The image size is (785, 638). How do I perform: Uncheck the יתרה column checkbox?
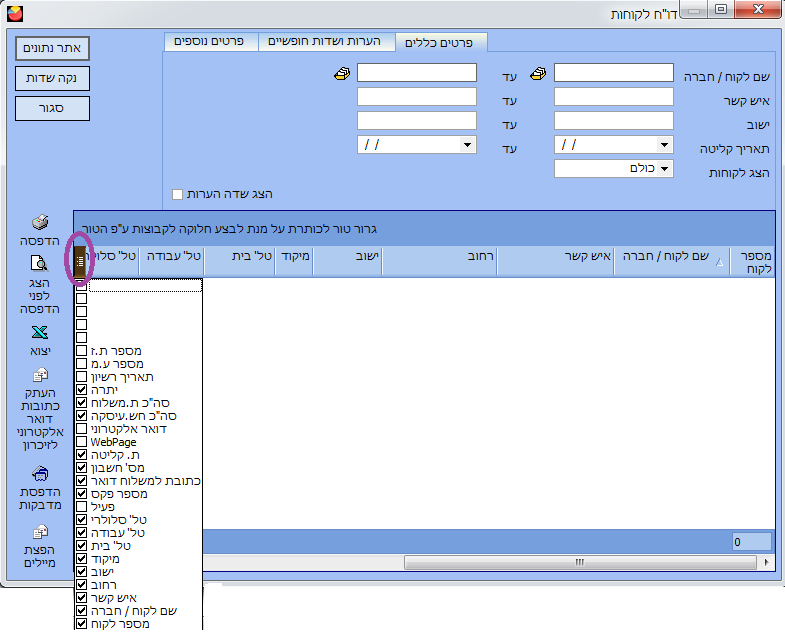81,390
